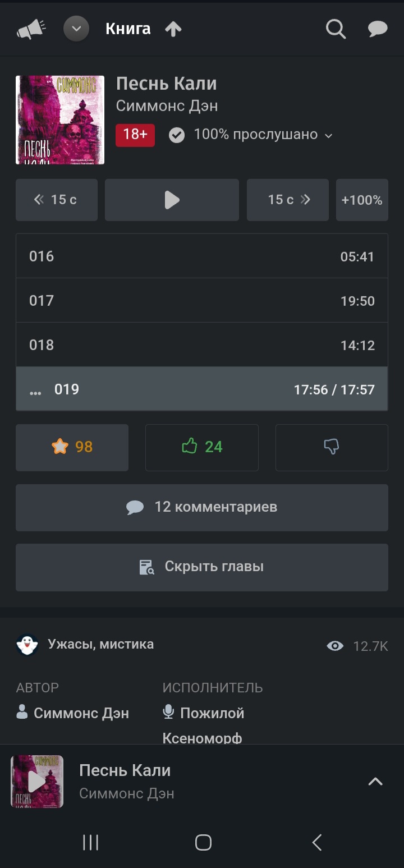Expand mini player with up chevron
404x868 pixels.
tap(375, 782)
